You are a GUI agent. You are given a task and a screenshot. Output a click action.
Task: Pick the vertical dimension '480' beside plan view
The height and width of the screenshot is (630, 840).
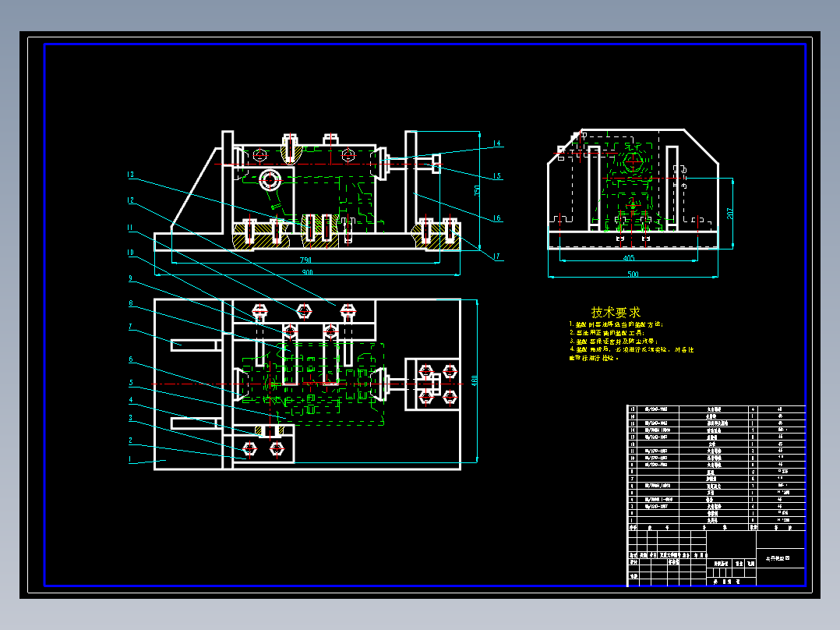click(x=474, y=380)
